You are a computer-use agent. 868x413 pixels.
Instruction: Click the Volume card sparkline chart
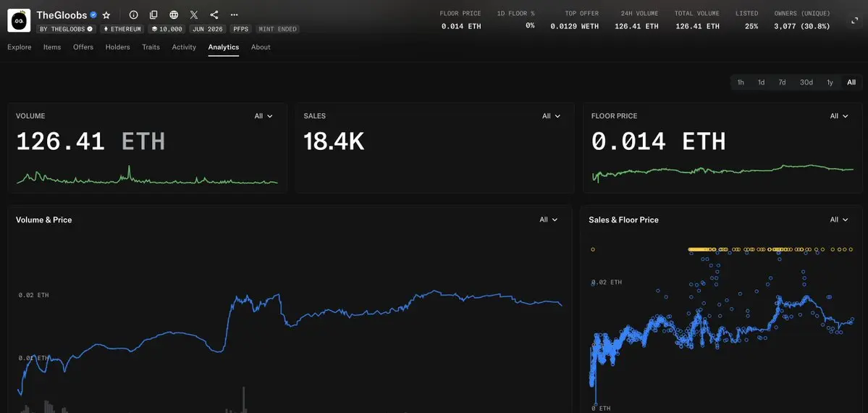click(x=147, y=176)
